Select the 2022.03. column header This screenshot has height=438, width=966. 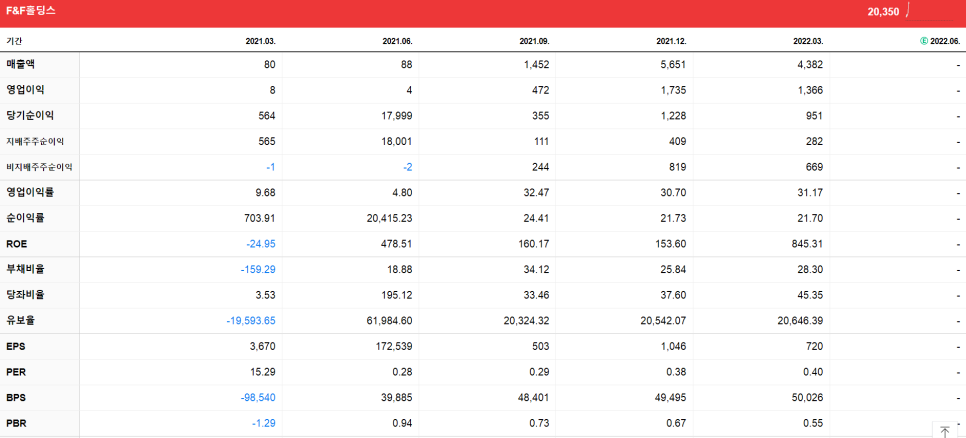(808, 41)
